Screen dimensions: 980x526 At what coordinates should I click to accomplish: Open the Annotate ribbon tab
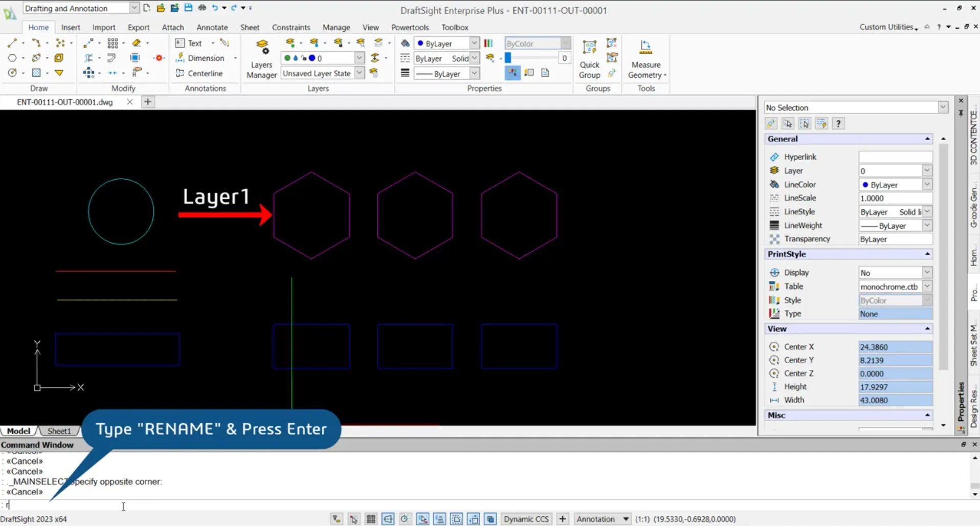click(212, 27)
